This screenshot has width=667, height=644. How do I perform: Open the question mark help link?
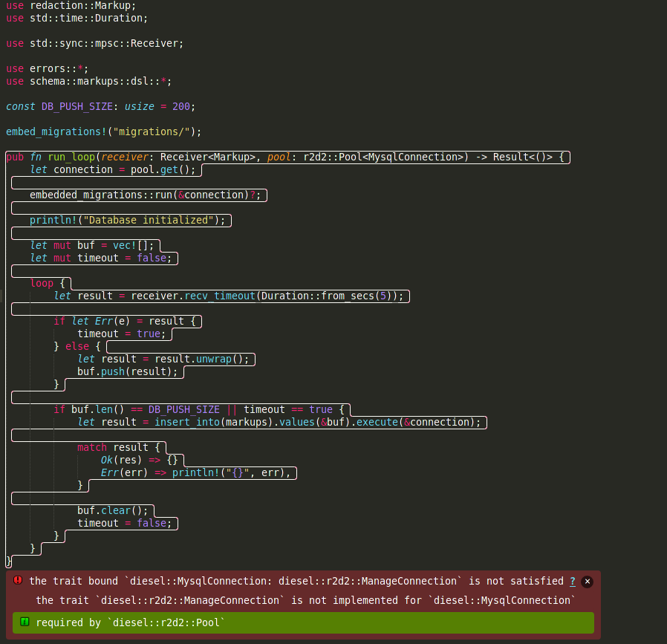pos(573,581)
